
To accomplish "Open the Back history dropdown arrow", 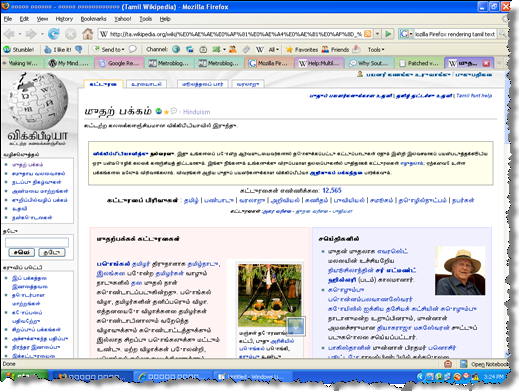I will (x=20, y=34).
